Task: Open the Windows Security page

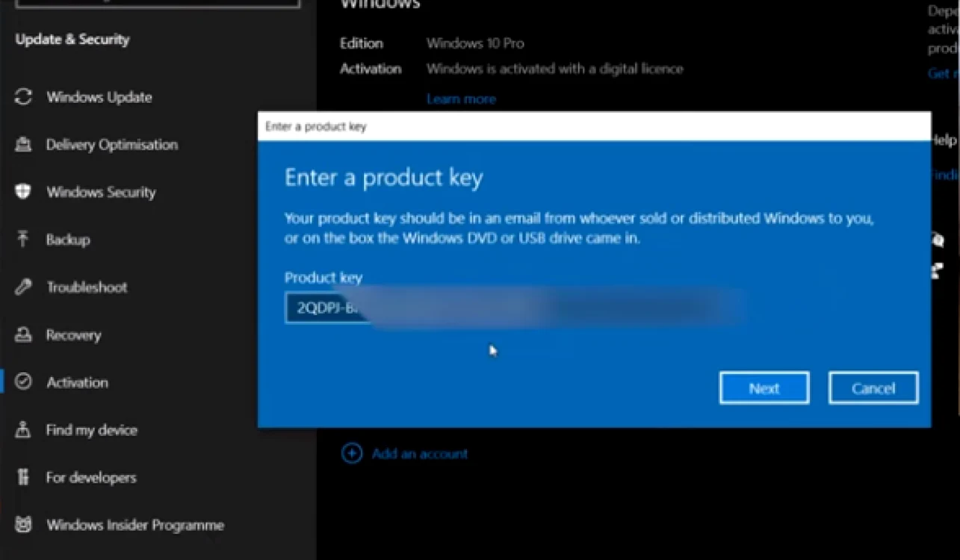Action: [x=101, y=192]
